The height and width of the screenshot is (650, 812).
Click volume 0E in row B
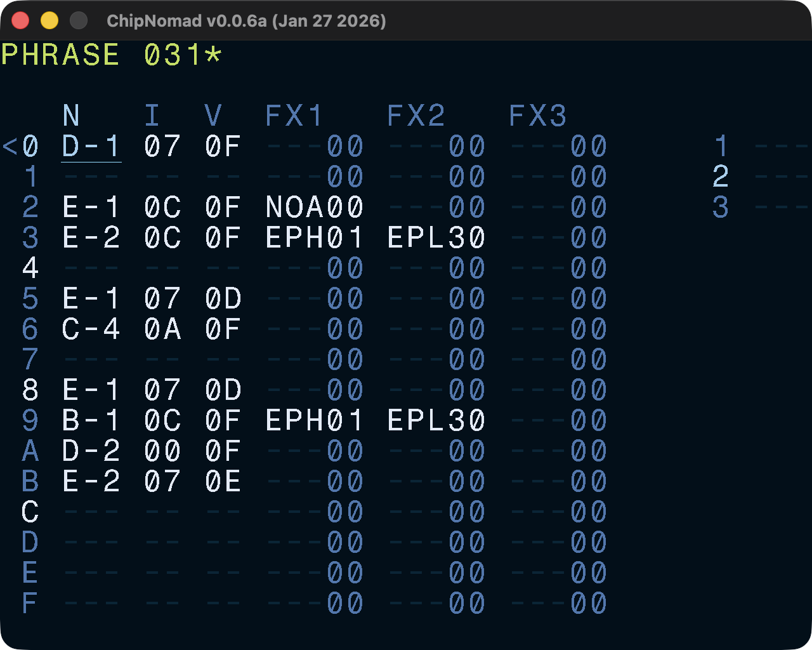pyautogui.click(x=223, y=482)
